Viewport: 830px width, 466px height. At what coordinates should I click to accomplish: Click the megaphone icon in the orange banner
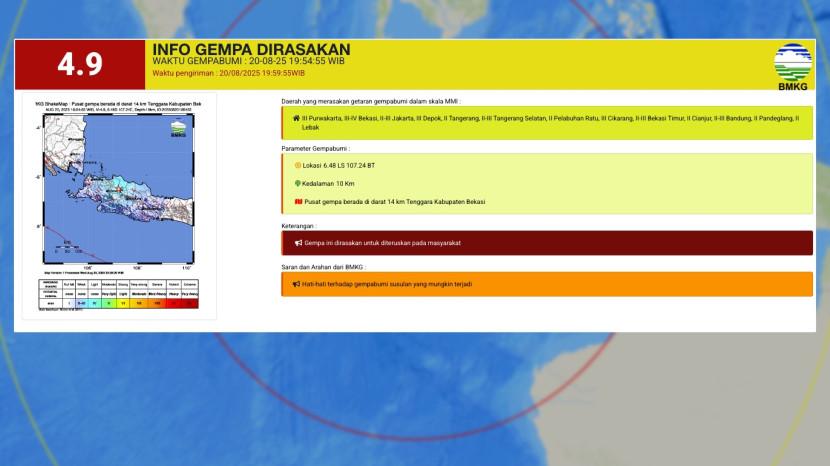pyautogui.click(x=298, y=284)
